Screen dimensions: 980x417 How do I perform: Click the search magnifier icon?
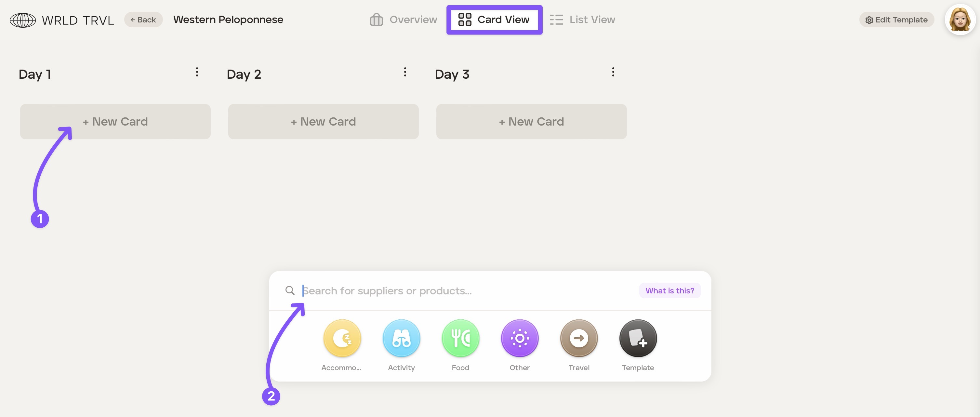[290, 290]
